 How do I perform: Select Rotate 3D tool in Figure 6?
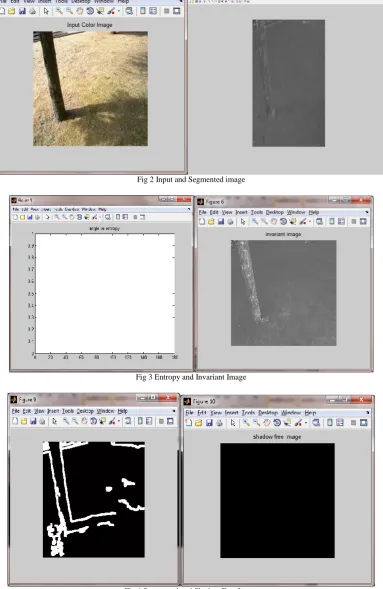(x=283, y=222)
